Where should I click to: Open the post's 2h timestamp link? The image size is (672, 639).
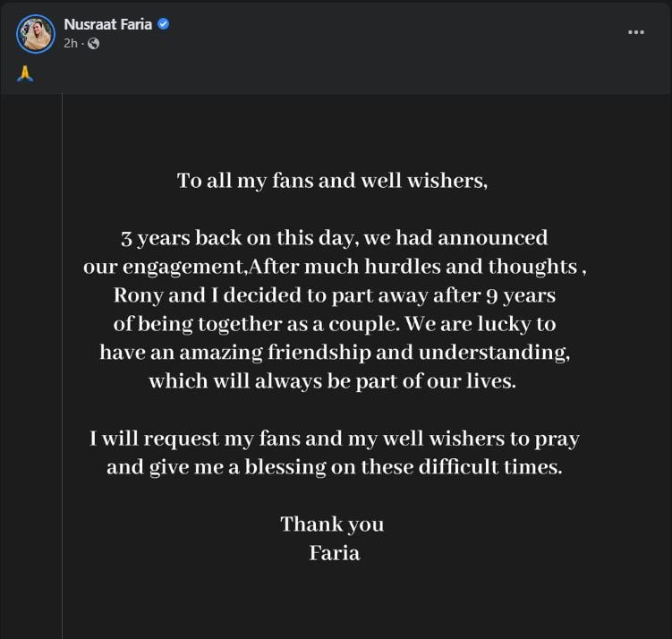point(71,43)
